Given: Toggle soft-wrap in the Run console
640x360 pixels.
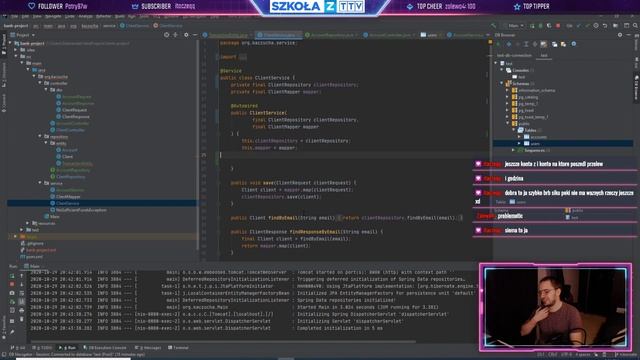Looking at the screenshot, I should coord(22,293).
